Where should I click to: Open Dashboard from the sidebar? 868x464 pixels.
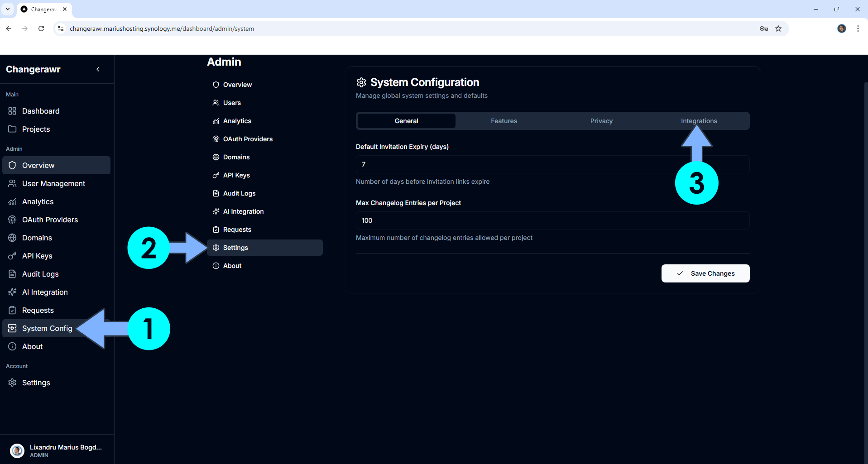click(x=56, y=111)
